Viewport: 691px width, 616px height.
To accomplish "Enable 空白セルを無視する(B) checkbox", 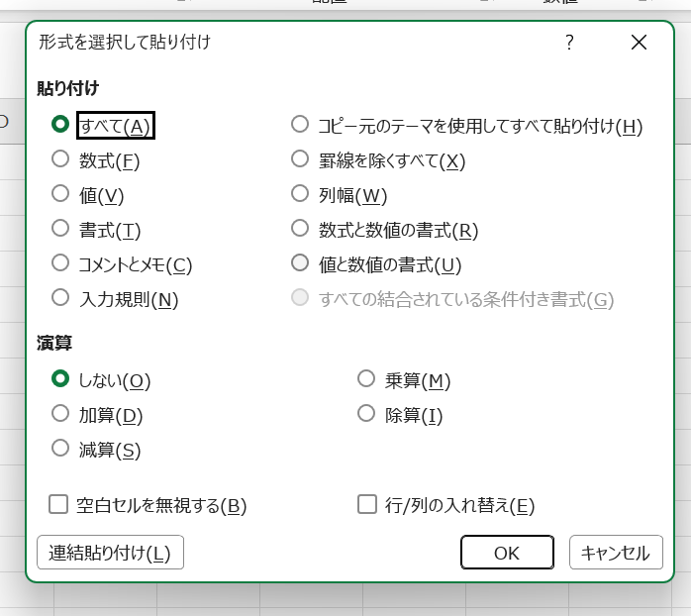I will tap(58, 505).
